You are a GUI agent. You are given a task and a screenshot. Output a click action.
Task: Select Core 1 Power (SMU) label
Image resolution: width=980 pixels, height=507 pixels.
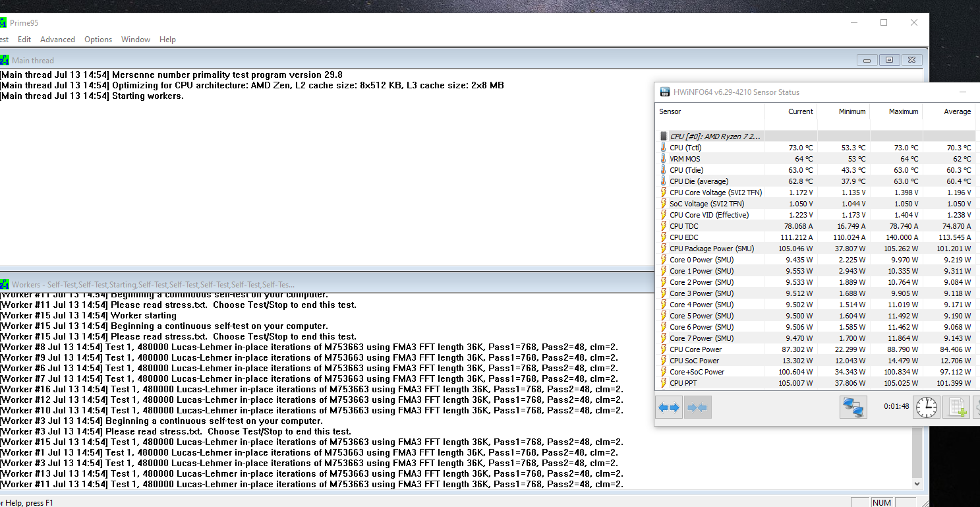point(701,271)
